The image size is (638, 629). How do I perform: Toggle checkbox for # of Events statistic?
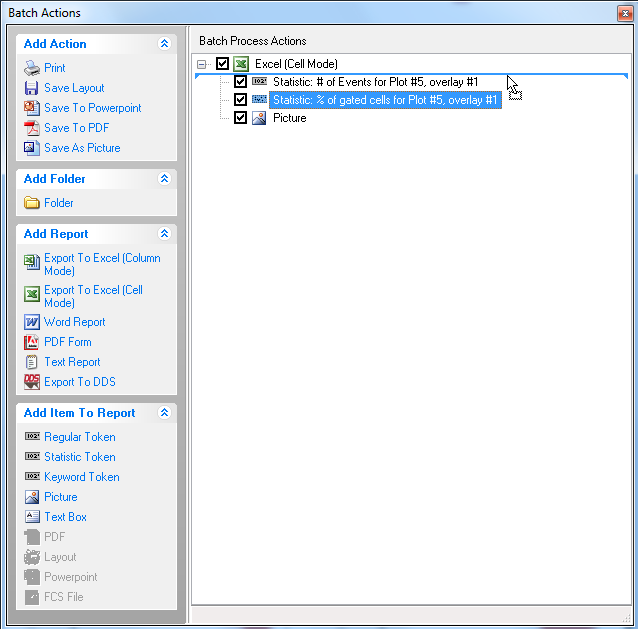coord(240,81)
